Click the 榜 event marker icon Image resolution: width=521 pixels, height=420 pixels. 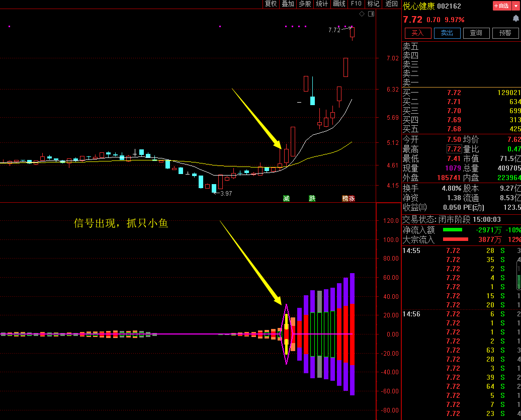pos(345,198)
